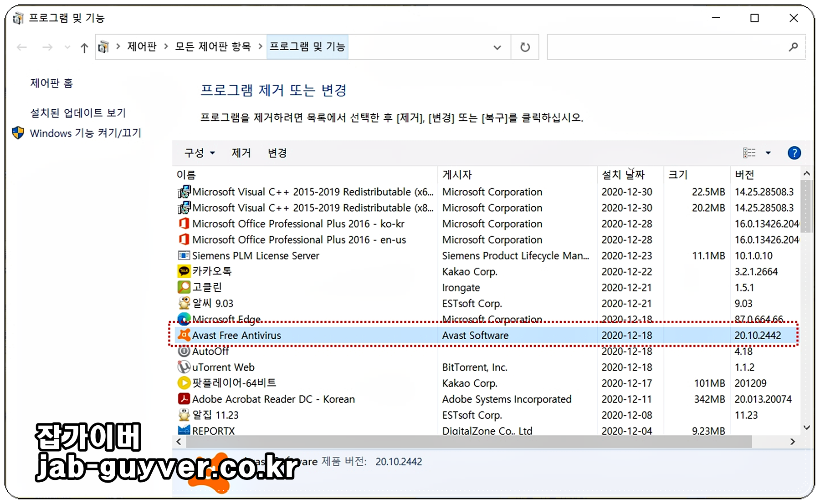Click the uTorrent Web icon
820x504 pixels.
(x=184, y=367)
